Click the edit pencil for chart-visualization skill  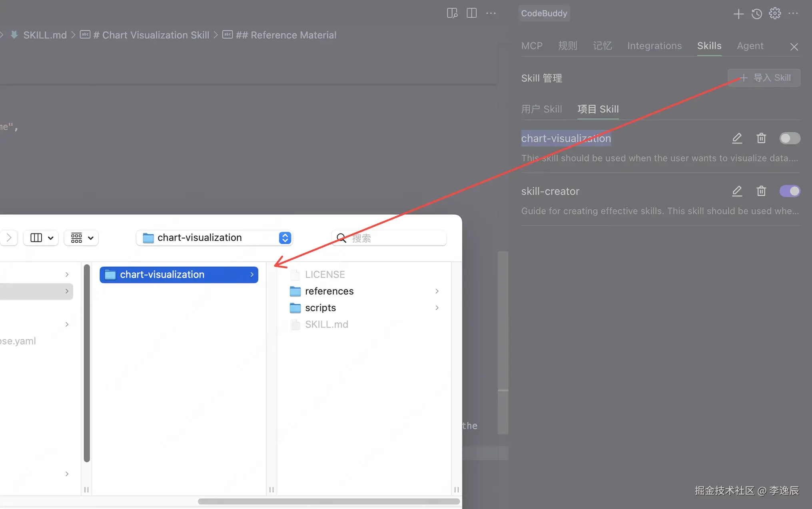pyautogui.click(x=737, y=138)
